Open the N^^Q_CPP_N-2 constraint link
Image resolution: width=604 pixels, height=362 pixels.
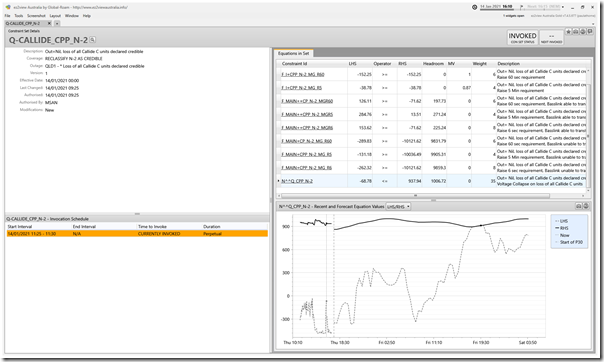click(297, 181)
